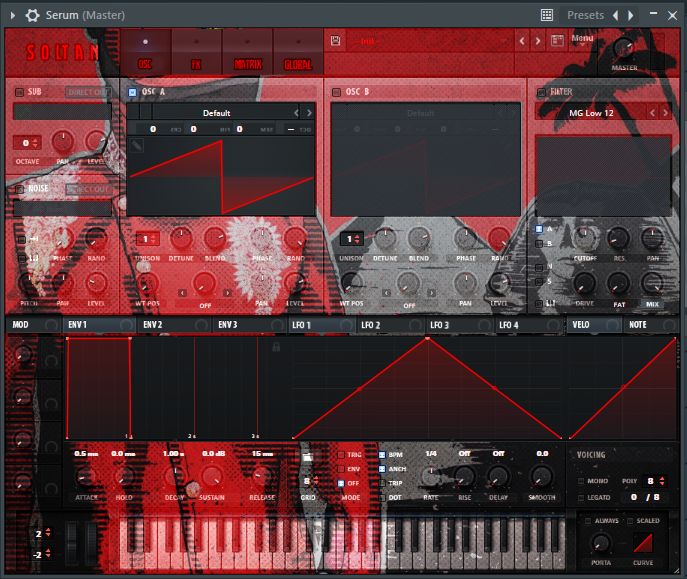Switch to the GLOBAL tab
The width and height of the screenshot is (687, 579).
point(298,53)
